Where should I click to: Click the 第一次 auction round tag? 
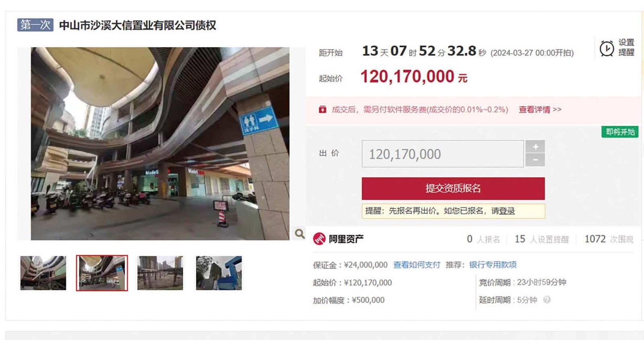[x=35, y=25]
